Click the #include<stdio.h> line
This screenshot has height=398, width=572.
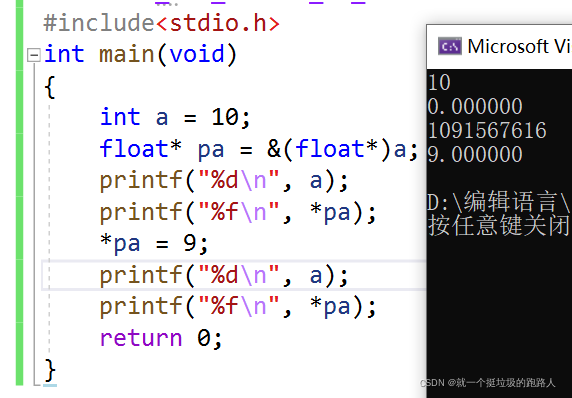click(161, 23)
